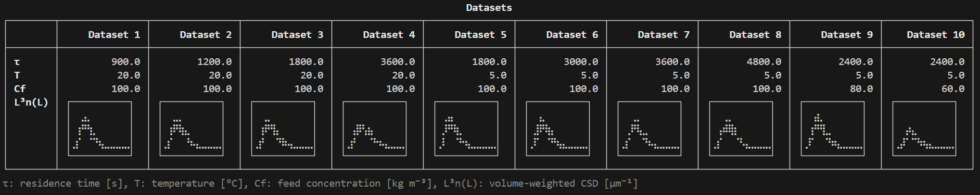The height and width of the screenshot is (195, 980).
Task: Select the Dataset 1 column header
Action: [x=114, y=35]
